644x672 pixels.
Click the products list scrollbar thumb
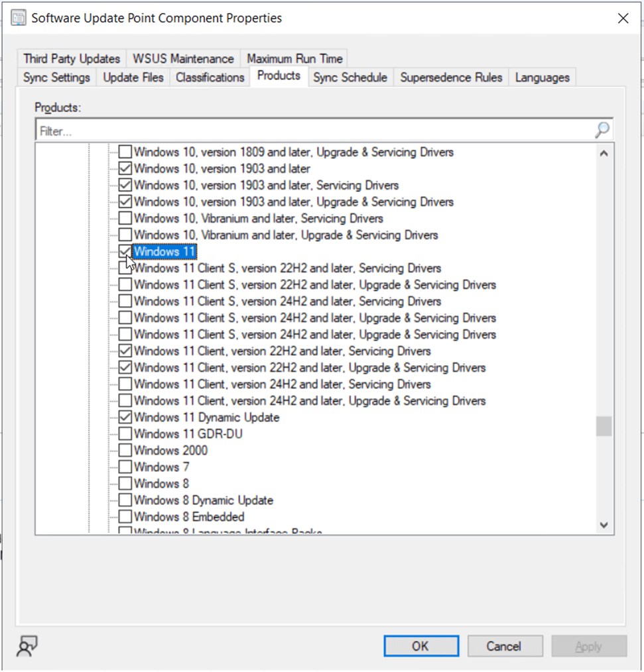[x=603, y=426]
